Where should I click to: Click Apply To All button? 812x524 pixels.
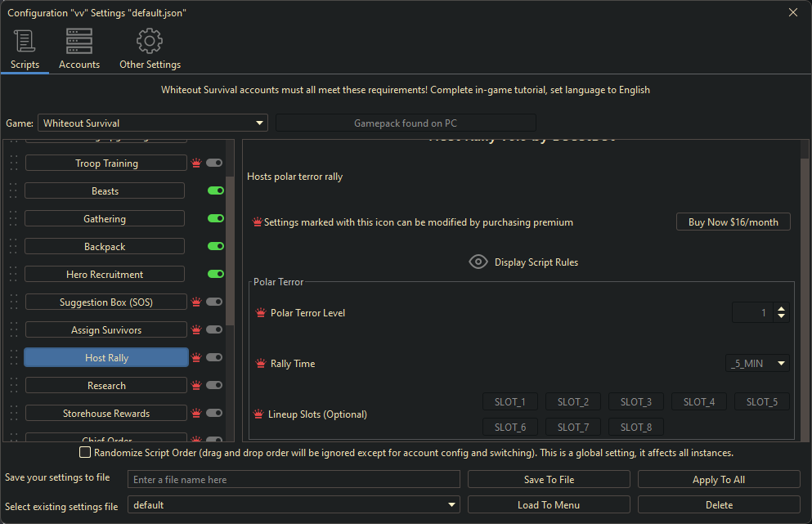719,480
